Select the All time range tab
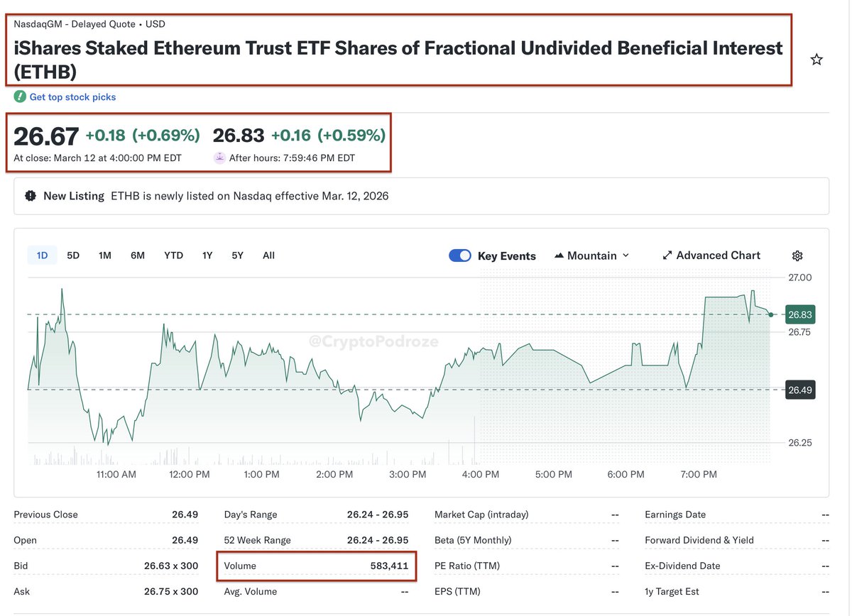The height and width of the screenshot is (616, 852). coord(268,255)
